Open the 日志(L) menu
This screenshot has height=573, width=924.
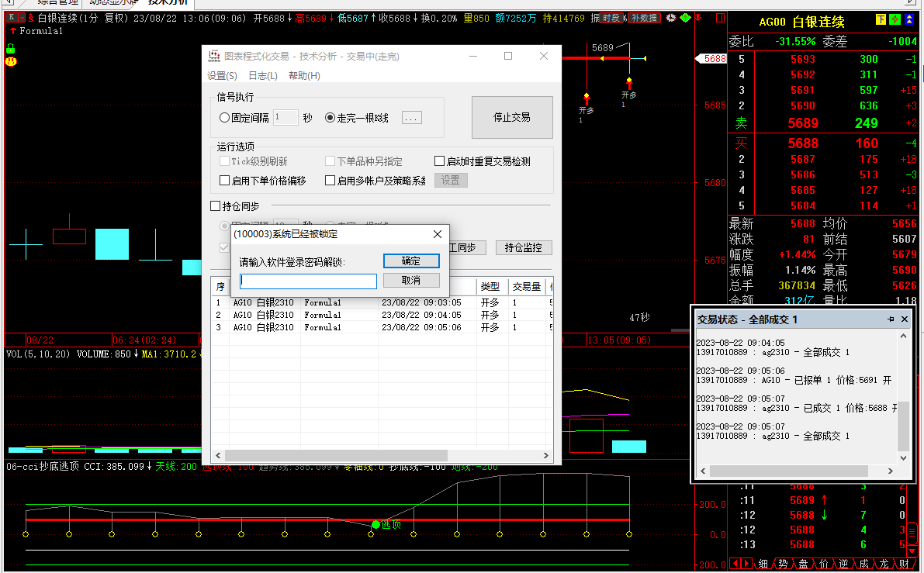262,76
